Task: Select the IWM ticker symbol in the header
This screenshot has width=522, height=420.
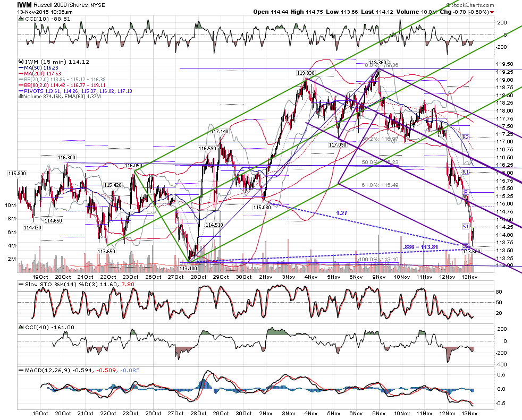Action: 24,5
